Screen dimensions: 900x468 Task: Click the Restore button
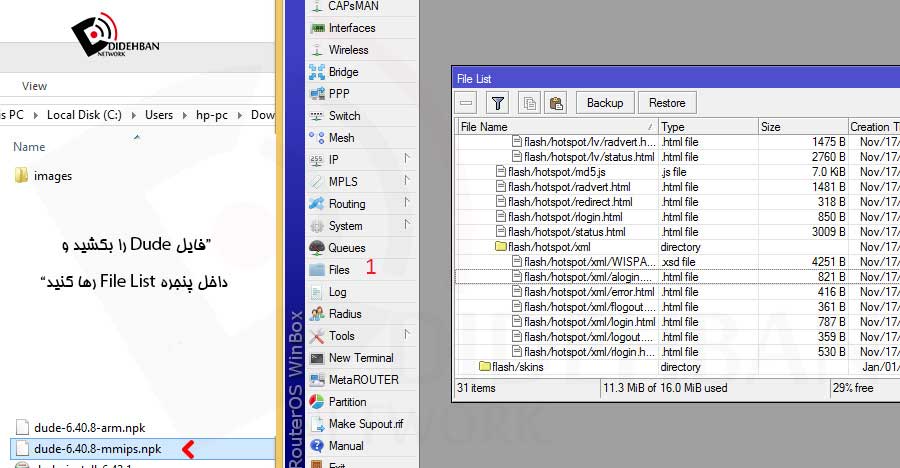pyautogui.click(x=667, y=103)
